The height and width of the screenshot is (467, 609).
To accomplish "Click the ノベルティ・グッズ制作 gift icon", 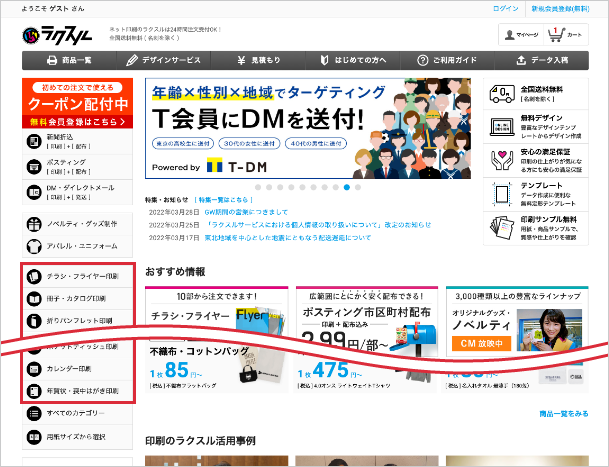I will 34,224.
